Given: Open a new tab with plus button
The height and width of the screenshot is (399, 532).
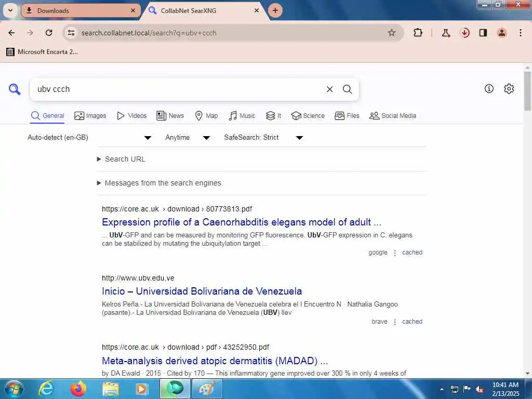Looking at the screenshot, I should coord(275,10).
